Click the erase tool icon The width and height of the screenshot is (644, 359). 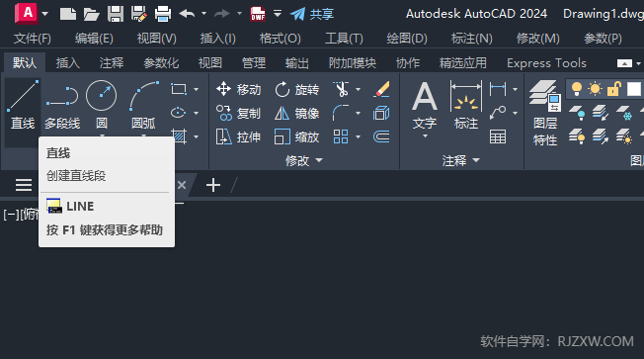(x=381, y=89)
